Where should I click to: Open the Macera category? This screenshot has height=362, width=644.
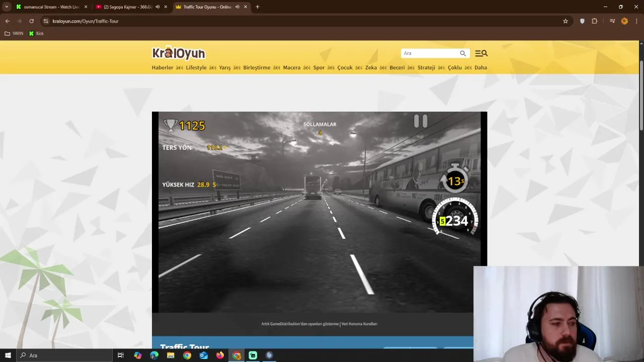292,67
